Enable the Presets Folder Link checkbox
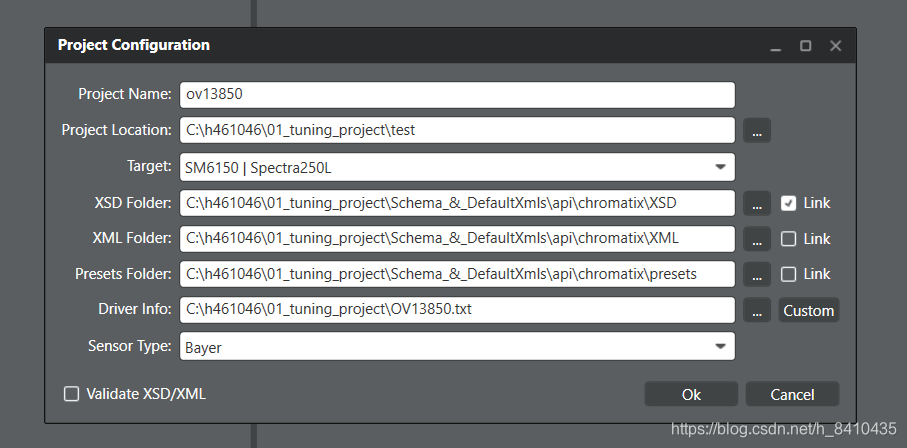 [x=788, y=274]
